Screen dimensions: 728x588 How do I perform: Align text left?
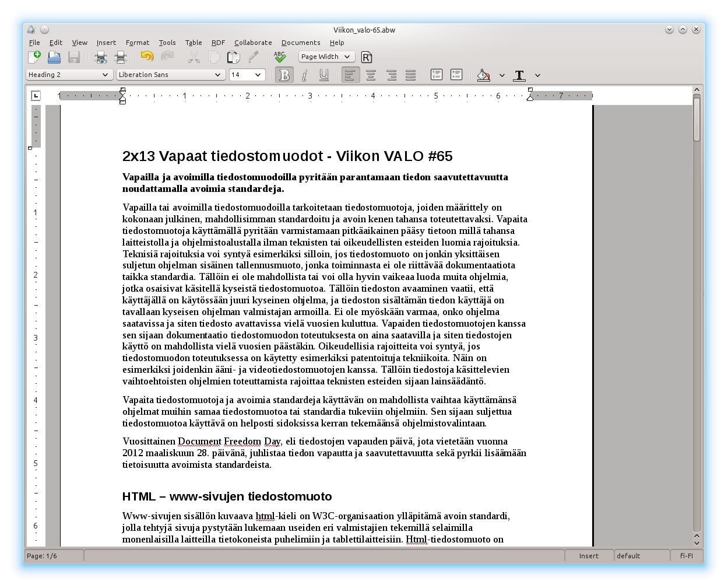(x=351, y=75)
